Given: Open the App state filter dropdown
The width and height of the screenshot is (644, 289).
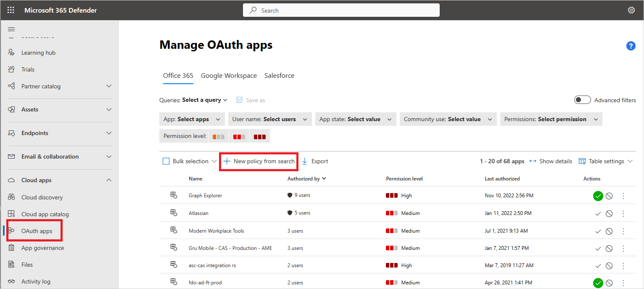Looking at the screenshot, I should pos(355,119).
